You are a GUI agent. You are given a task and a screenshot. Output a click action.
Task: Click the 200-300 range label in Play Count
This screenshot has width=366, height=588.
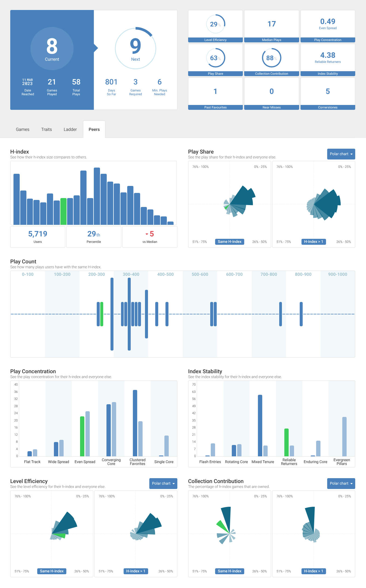(96, 274)
